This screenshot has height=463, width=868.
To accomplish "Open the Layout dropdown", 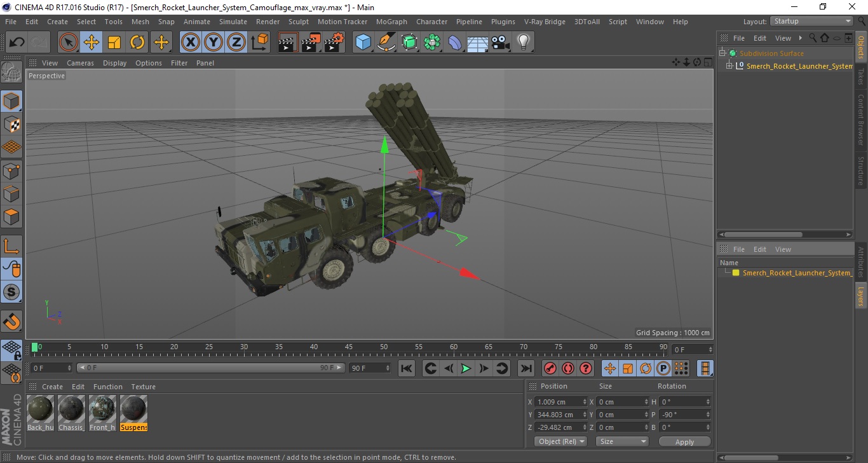I will [x=811, y=21].
